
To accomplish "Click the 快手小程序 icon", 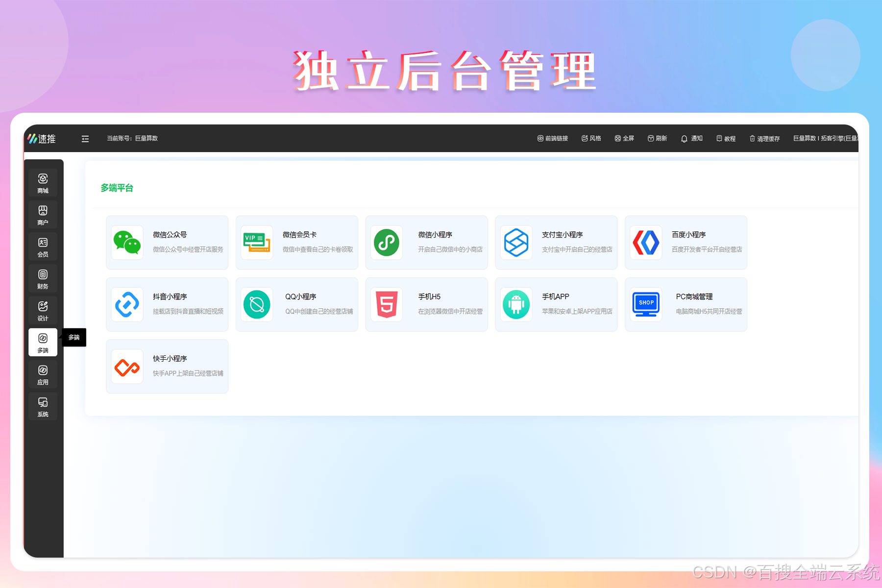I will (127, 367).
